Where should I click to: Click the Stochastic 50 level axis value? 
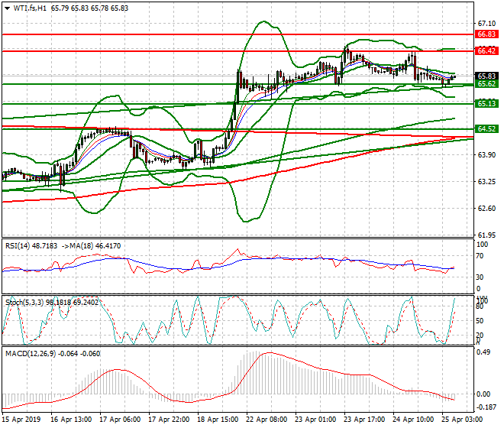pos(480,321)
